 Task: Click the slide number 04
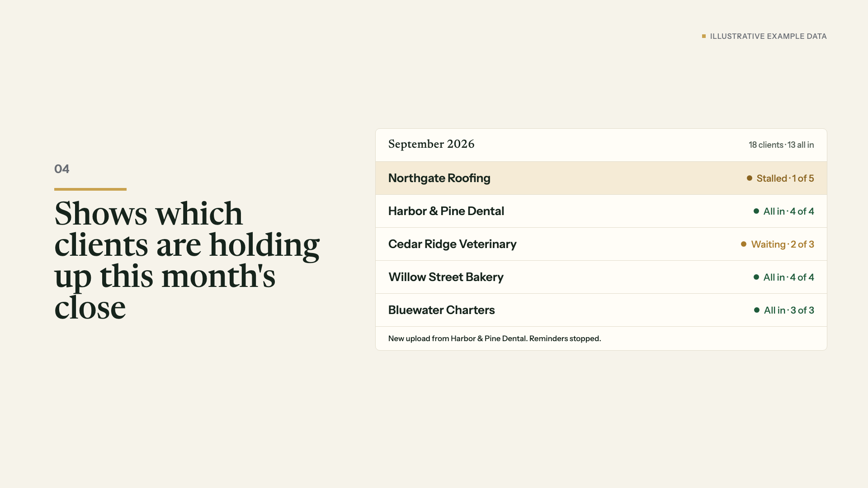62,169
